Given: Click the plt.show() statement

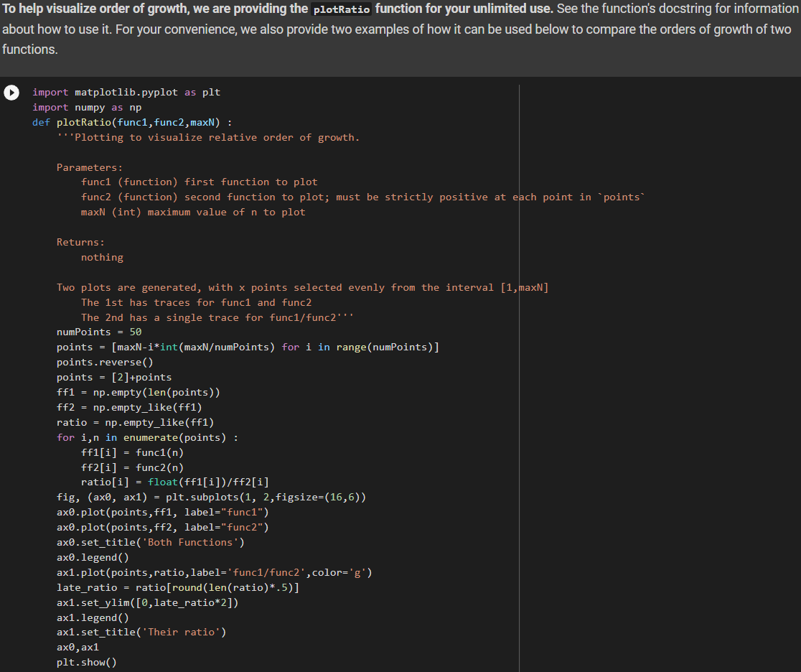Looking at the screenshot, I should 86,662.
